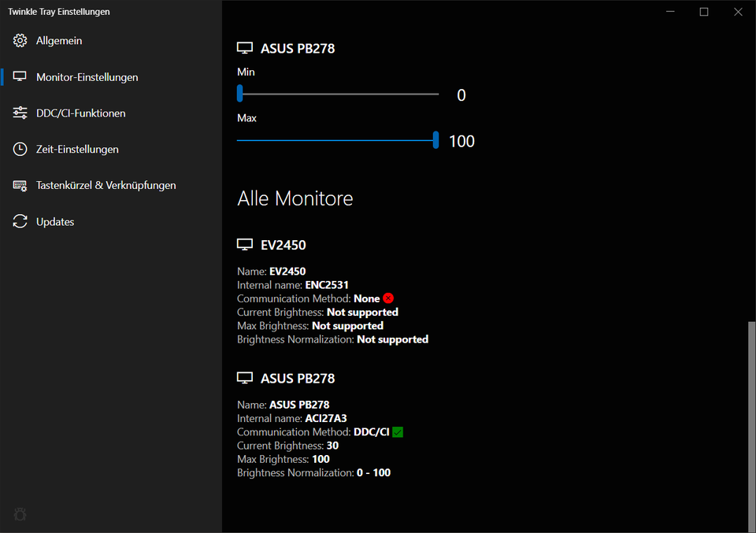Viewport: 756px width, 533px height.
Task: Click the middle of the Min slider track
Action: pos(338,94)
